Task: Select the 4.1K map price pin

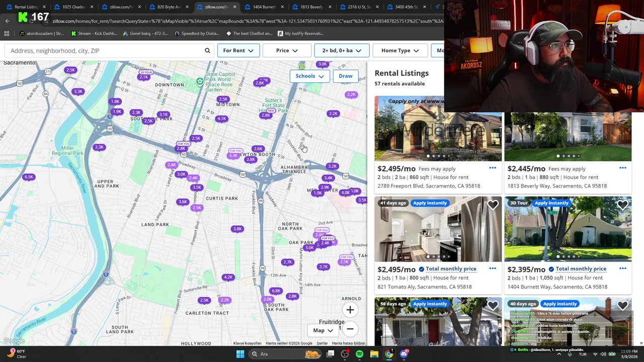Action: pyautogui.click(x=221, y=119)
